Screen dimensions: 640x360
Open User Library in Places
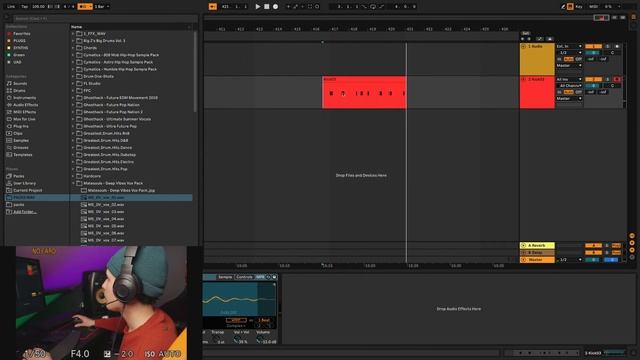click(24, 183)
